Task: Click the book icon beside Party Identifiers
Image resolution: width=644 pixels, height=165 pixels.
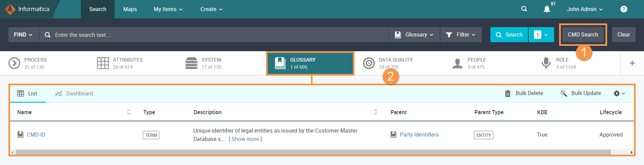Action: [393, 135]
